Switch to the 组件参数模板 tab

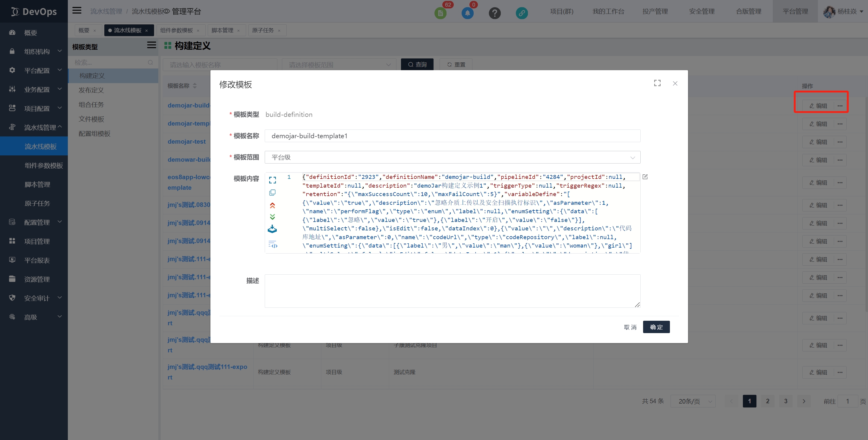click(176, 30)
